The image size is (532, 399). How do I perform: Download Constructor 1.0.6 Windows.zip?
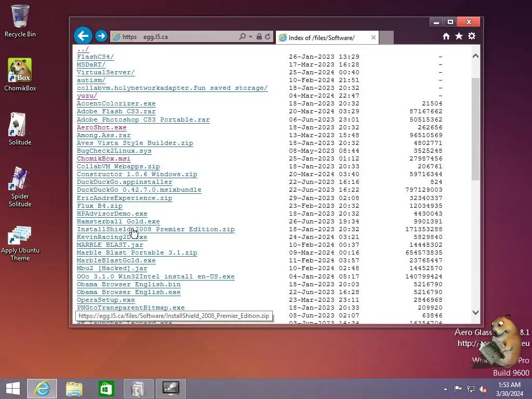(137, 175)
